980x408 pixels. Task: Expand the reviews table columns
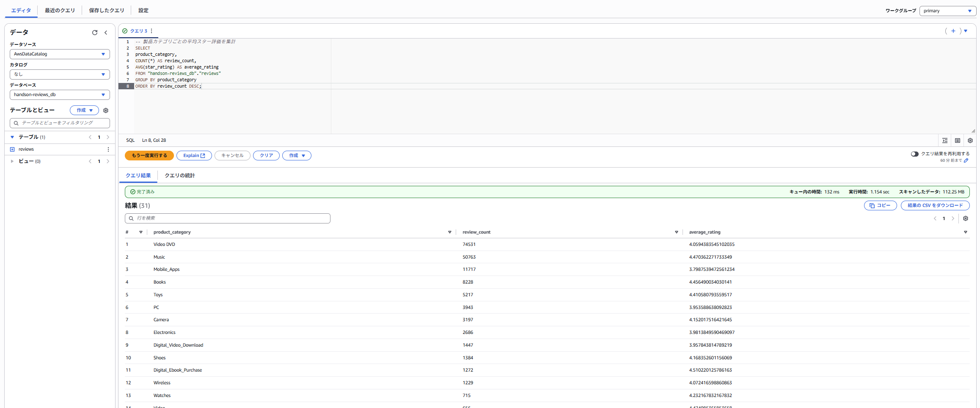click(x=12, y=149)
